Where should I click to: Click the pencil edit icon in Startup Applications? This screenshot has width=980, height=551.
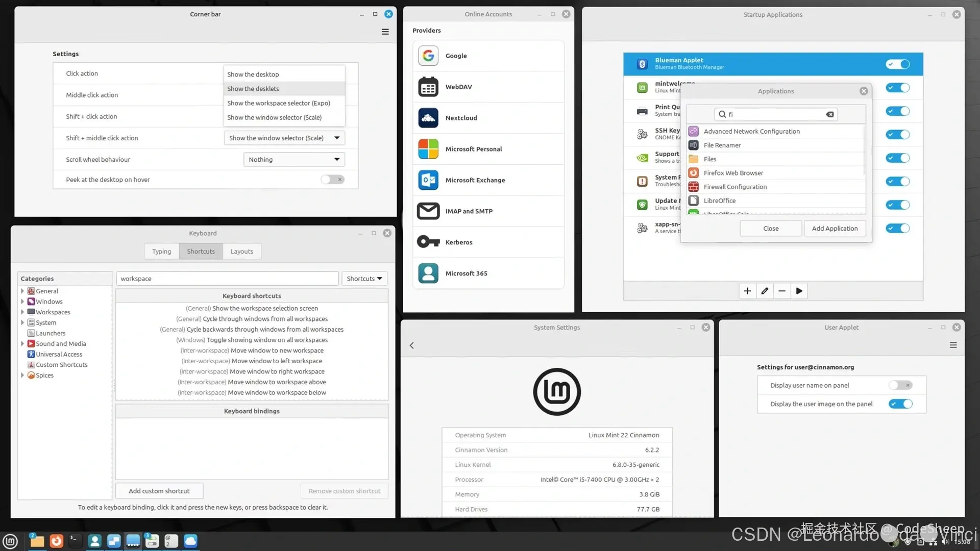click(765, 291)
